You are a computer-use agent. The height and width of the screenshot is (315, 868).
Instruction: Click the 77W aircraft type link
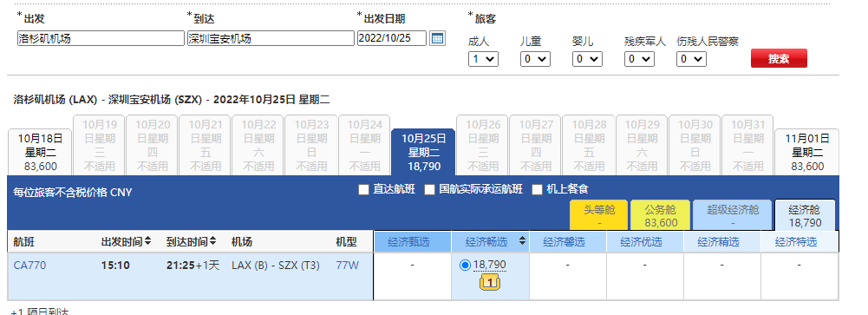[x=347, y=266]
